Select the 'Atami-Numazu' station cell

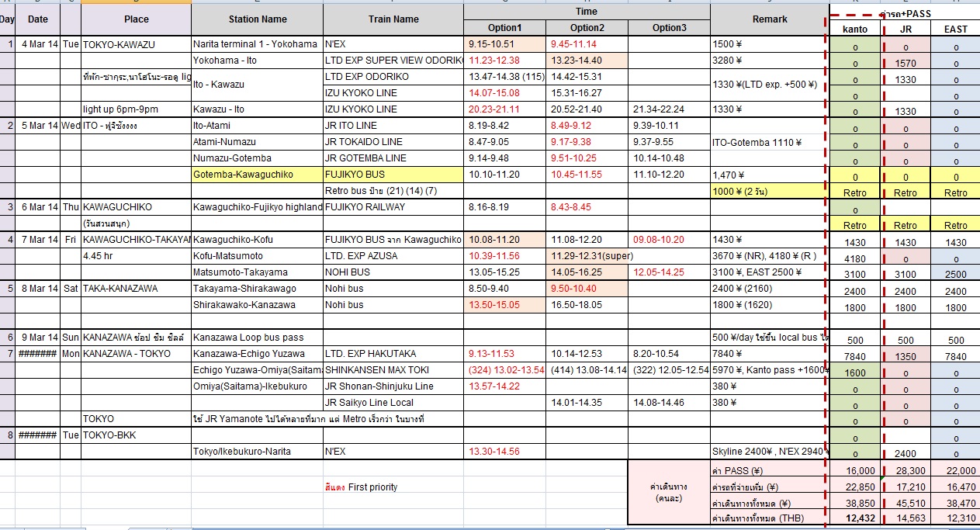tap(258, 142)
